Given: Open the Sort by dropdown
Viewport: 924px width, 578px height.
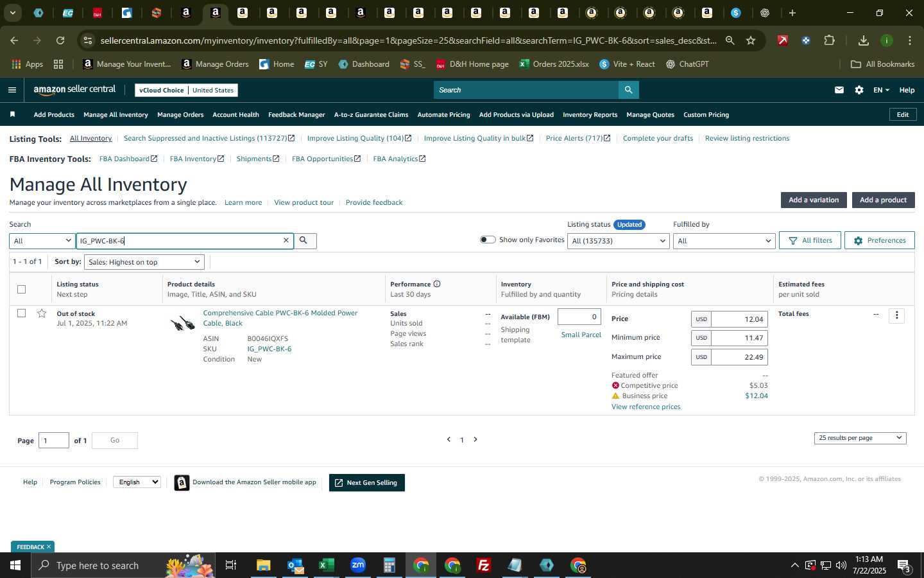Looking at the screenshot, I should tap(144, 262).
